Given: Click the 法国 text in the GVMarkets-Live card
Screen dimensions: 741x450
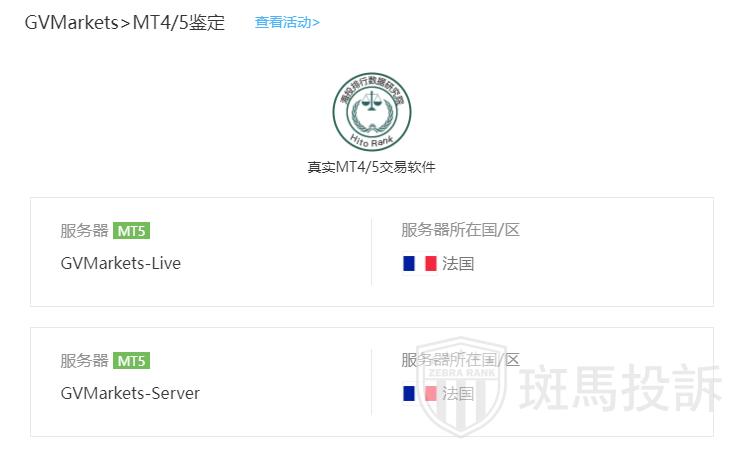Looking at the screenshot, I should point(458,264).
